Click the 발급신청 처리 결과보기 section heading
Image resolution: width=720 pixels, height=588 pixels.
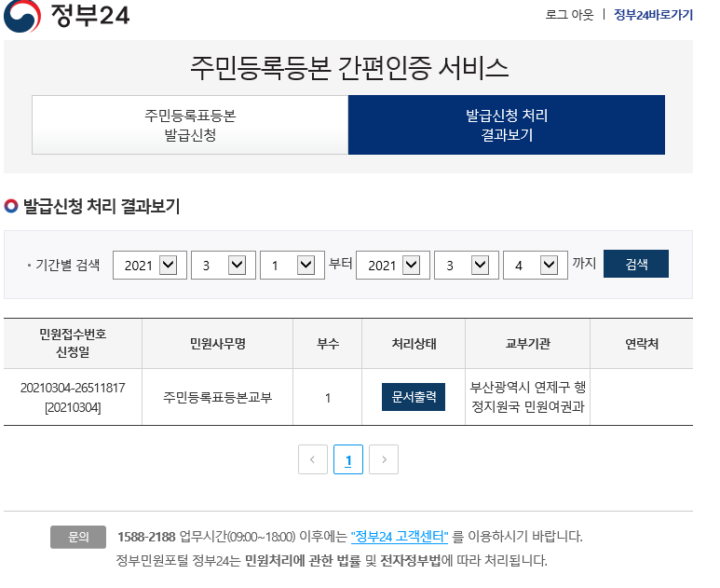click(x=101, y=206)
